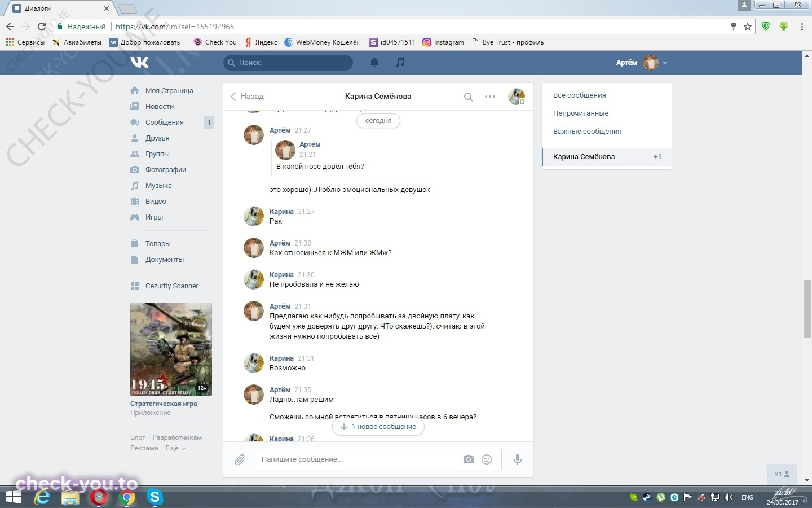Screen dimensions: 812x508
Task: Go back with browser back arrow
Action: [10, 27]
